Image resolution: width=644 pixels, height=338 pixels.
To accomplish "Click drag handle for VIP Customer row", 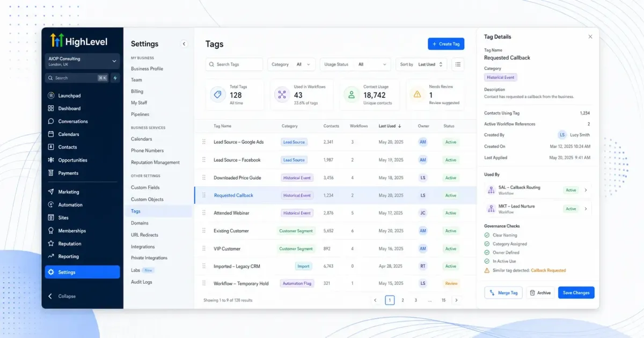I will [204, 249].
